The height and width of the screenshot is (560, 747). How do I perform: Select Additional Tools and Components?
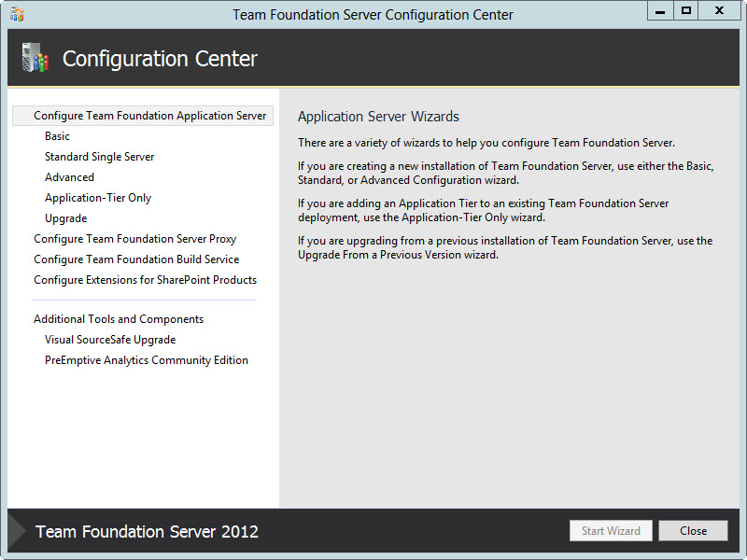click(x=119, y=319)
